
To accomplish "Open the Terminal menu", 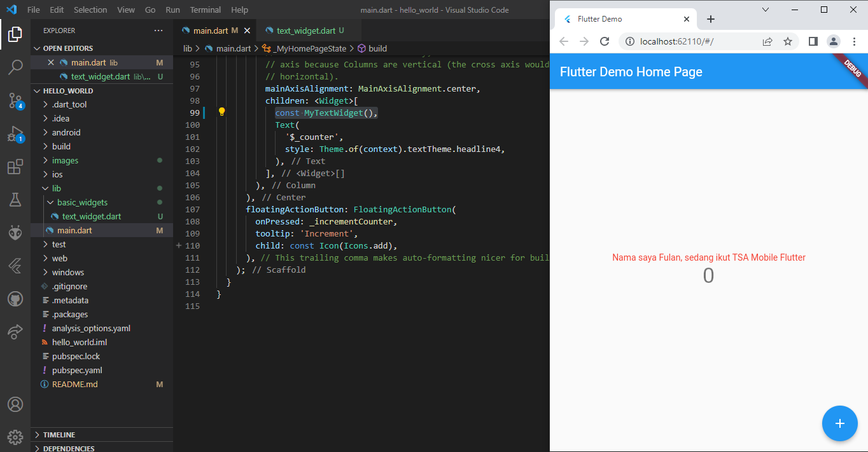I will coord(205,10).
